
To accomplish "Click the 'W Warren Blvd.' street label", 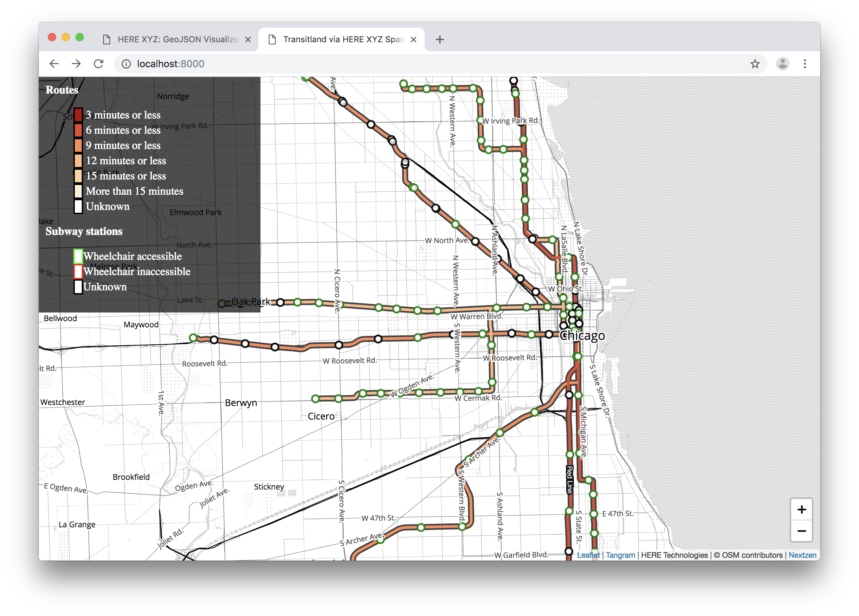I will click(x=477, y=316).
